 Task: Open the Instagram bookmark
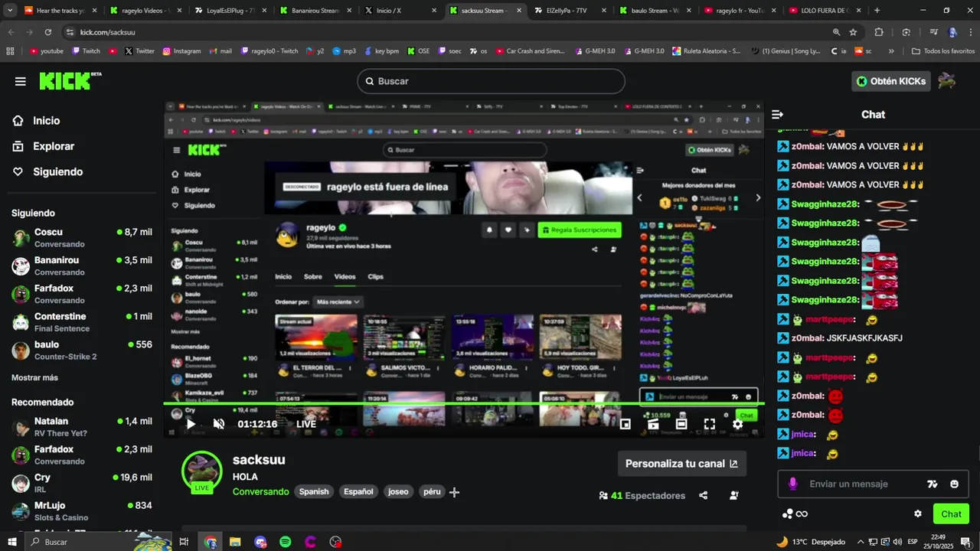point(181,51)
